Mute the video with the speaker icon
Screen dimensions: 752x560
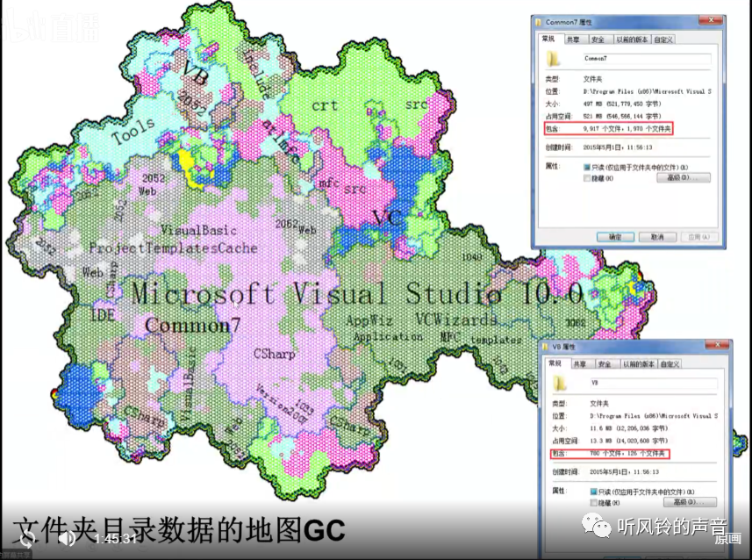pyautogui.click(x=67, y=539)
